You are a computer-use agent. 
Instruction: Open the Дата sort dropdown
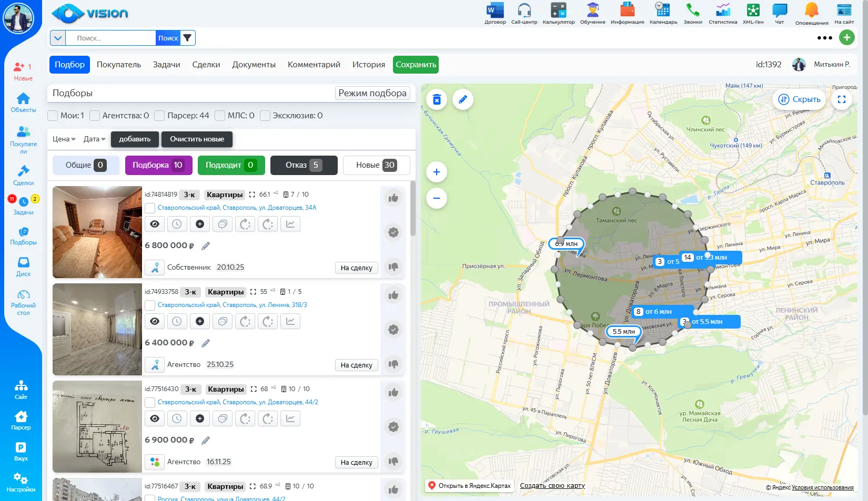(95, 139)
